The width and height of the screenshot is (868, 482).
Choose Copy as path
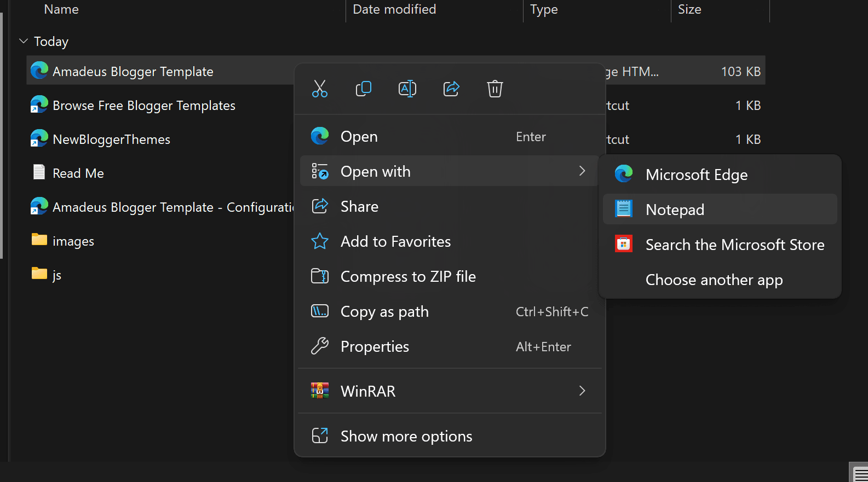449,311
